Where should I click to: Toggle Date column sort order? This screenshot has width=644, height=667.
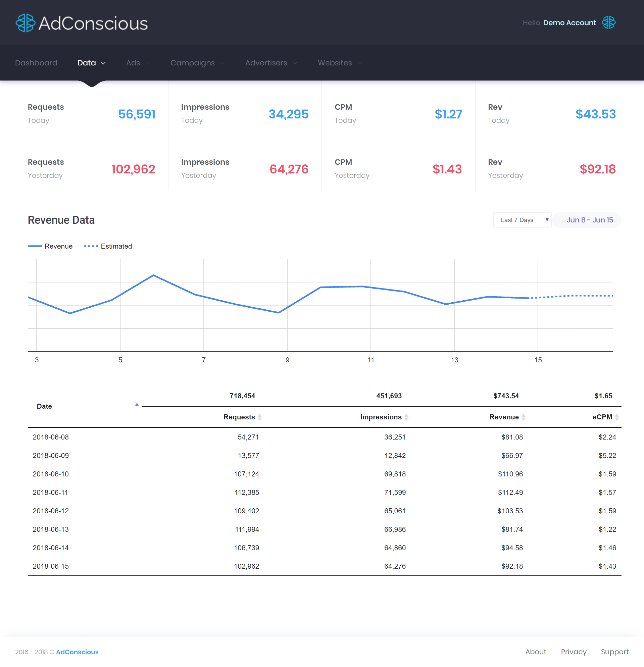pos(44,406)
